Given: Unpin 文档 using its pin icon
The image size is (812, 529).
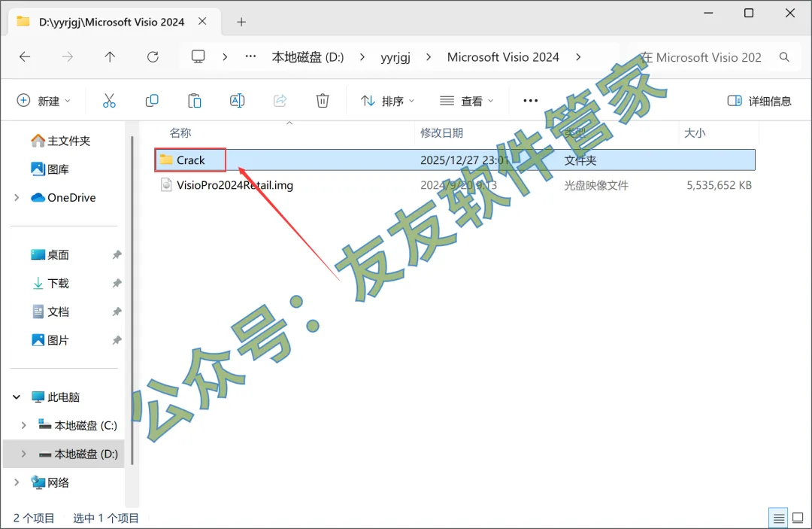Looking at the screenshot, I should click(117, 312).
